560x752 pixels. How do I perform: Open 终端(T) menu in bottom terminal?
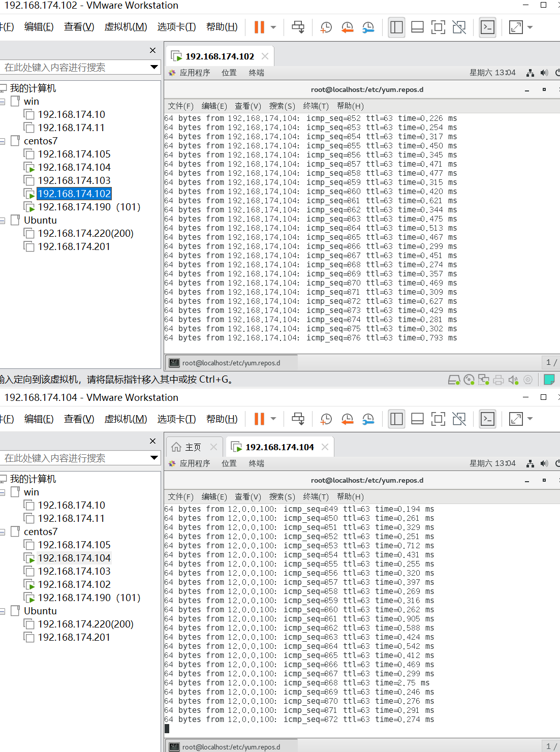point(316,496)
